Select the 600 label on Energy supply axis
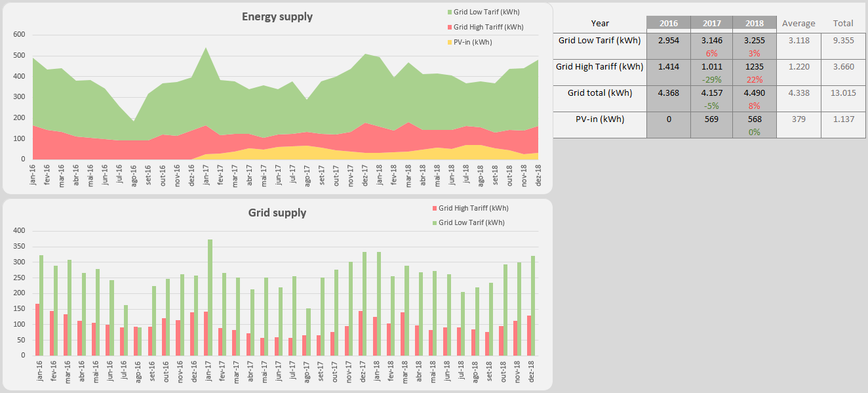The image size is (868, 393). point(19,35)
